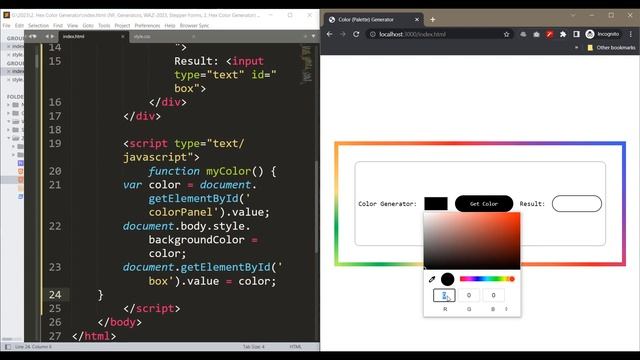Click the left tab scroll arrow
640x360 pixels.
(x=47, y=36)
